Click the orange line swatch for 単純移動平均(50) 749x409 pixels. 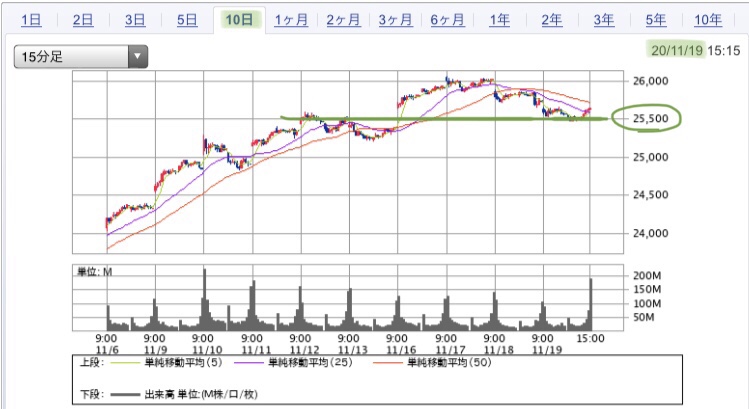(x=388, y=363)
